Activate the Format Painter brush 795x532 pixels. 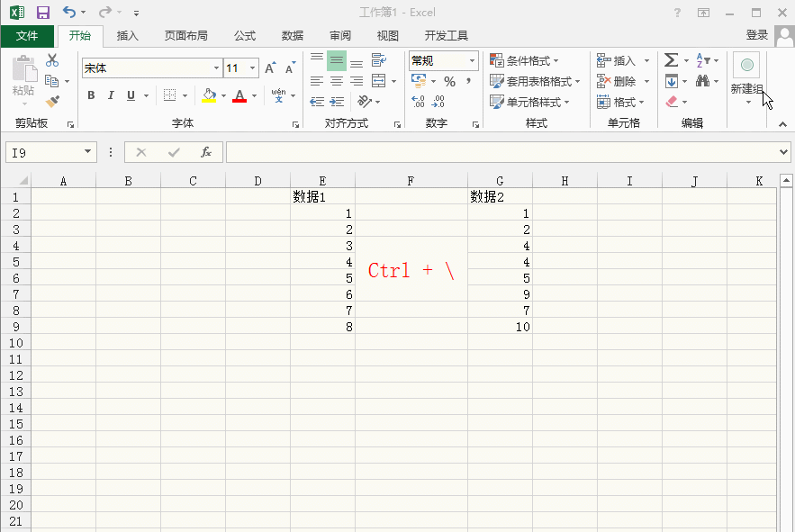[51, 102]
